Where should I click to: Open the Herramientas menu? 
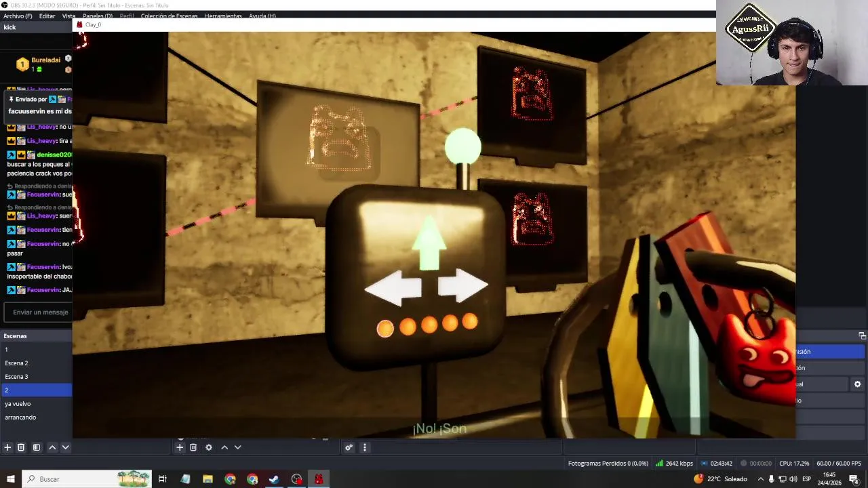click(223, 16)
